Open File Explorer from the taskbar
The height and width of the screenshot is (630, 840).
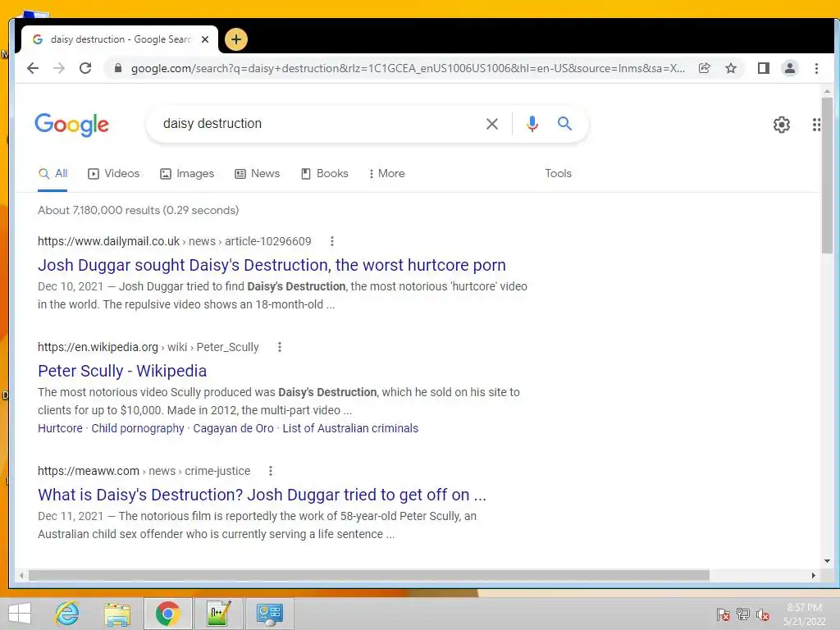point(117,614)
